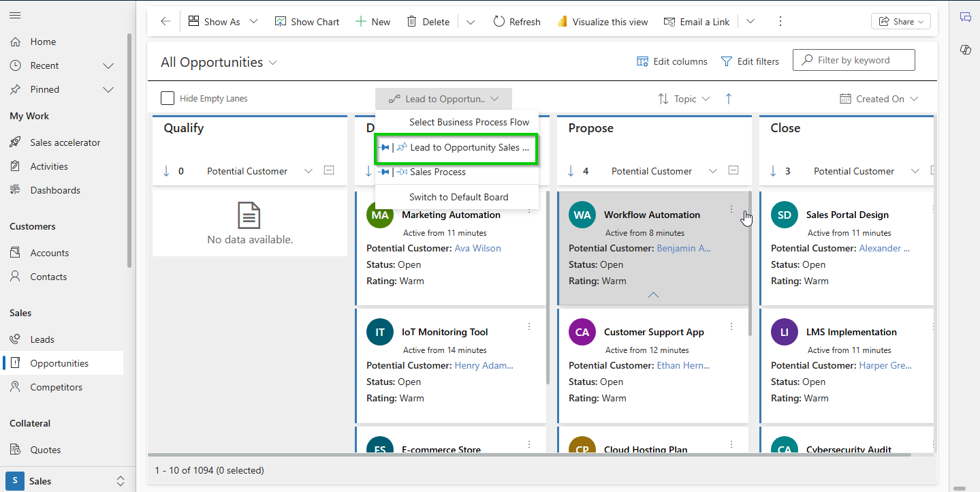Expand the Show As dropdown
980x492 pixels.
coord(253,22)
